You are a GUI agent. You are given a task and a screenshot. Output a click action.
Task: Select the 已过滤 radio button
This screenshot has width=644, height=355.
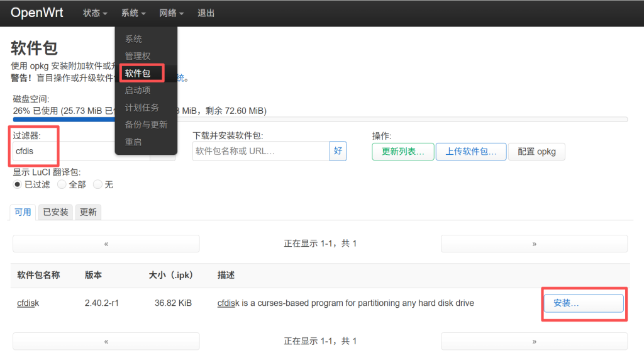(18, 184)
